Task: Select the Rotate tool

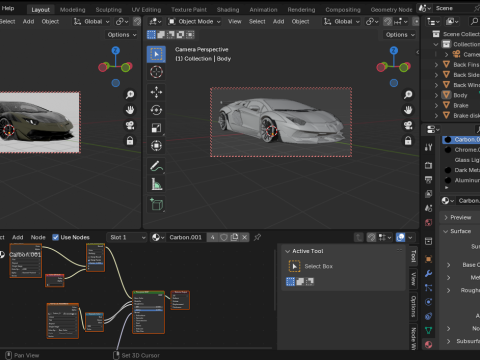Action: (x=156, y=110)
